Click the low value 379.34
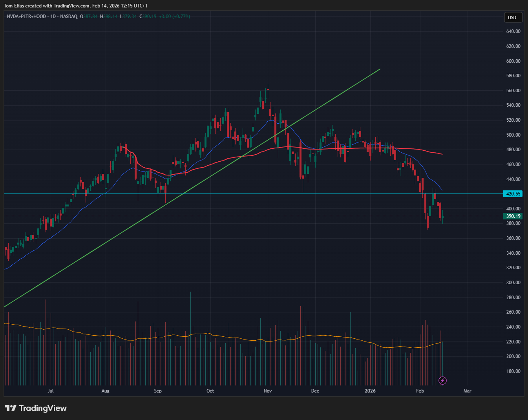The height and width of the screenshot is (420, 528). [130, 16]
